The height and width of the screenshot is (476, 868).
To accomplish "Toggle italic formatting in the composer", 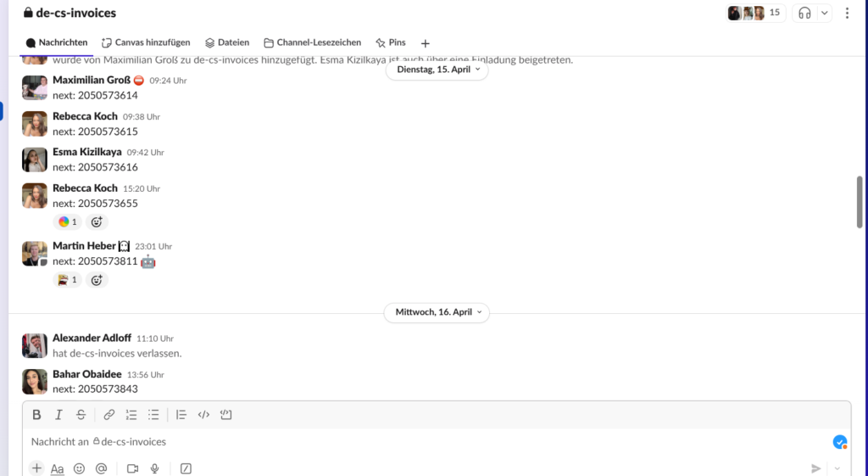I will (58, 415).
